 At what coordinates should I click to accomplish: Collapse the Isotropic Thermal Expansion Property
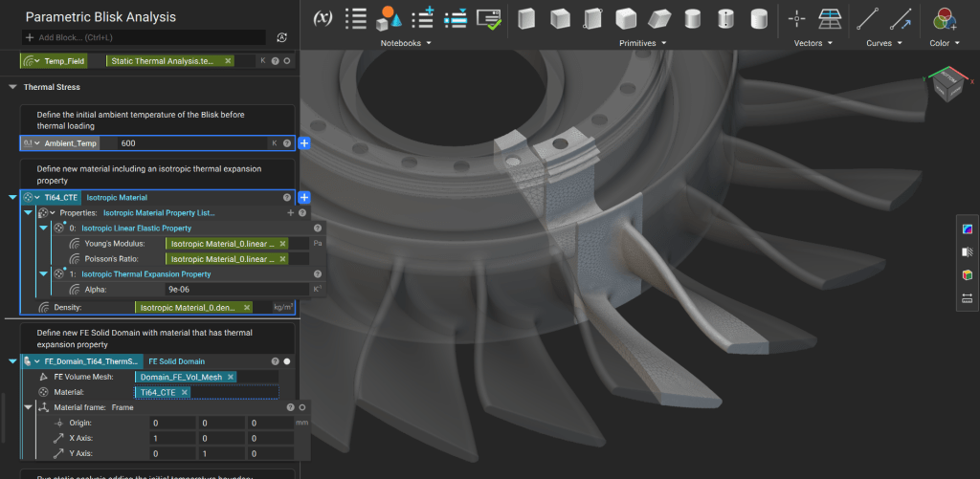coord(43,273)
